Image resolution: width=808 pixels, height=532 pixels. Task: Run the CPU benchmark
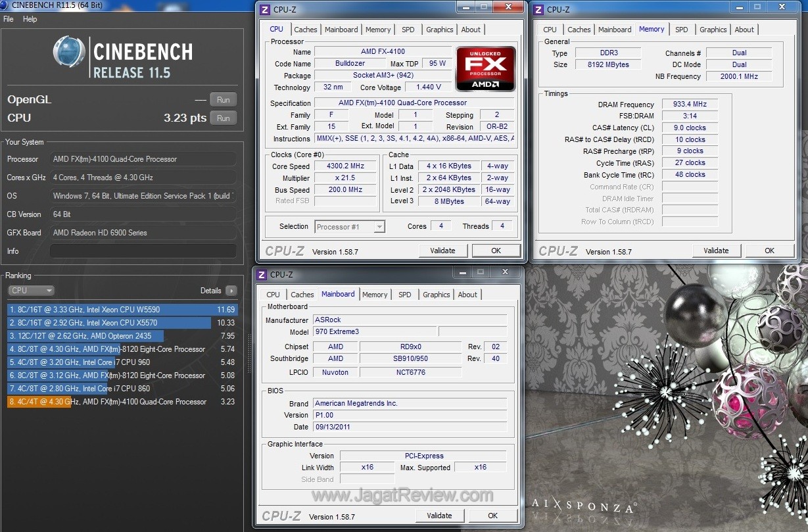click(223, 118)
